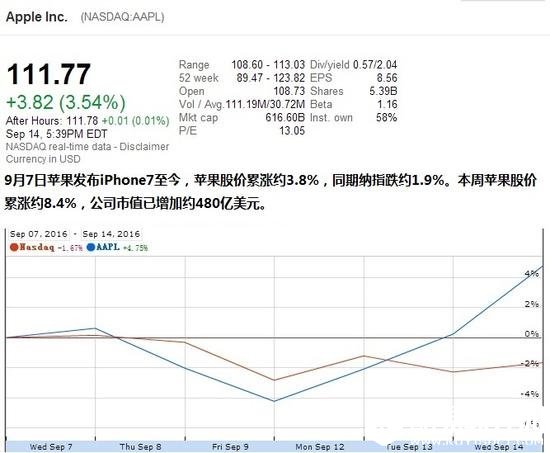Click the stock price 111.77
Image resolution: width=550 pixels, height=453 pixels.
49,74
